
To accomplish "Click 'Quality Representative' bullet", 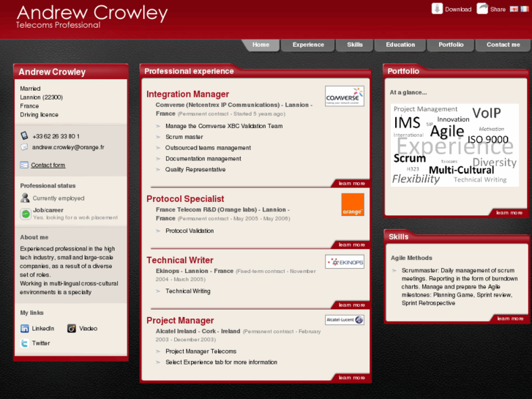I will tap(195, 169).
